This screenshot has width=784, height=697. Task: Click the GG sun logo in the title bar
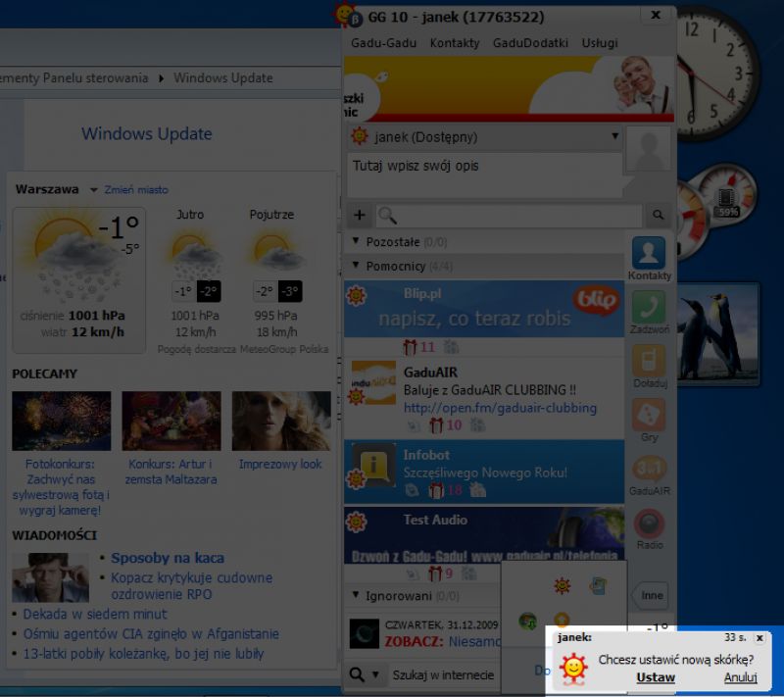point(347,15)
